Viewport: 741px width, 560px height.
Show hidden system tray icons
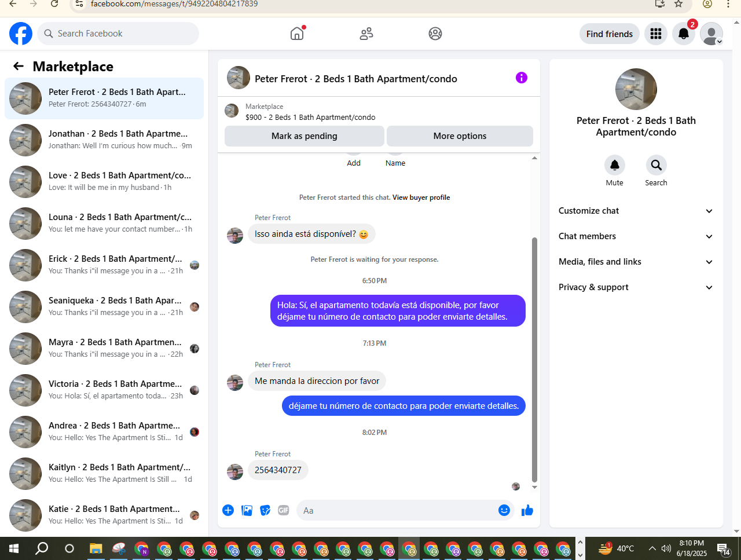click(x=652, y=548)
